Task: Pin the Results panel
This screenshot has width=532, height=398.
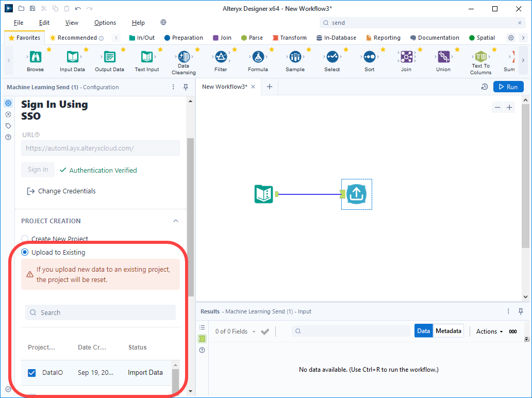Action: [521, 311]
